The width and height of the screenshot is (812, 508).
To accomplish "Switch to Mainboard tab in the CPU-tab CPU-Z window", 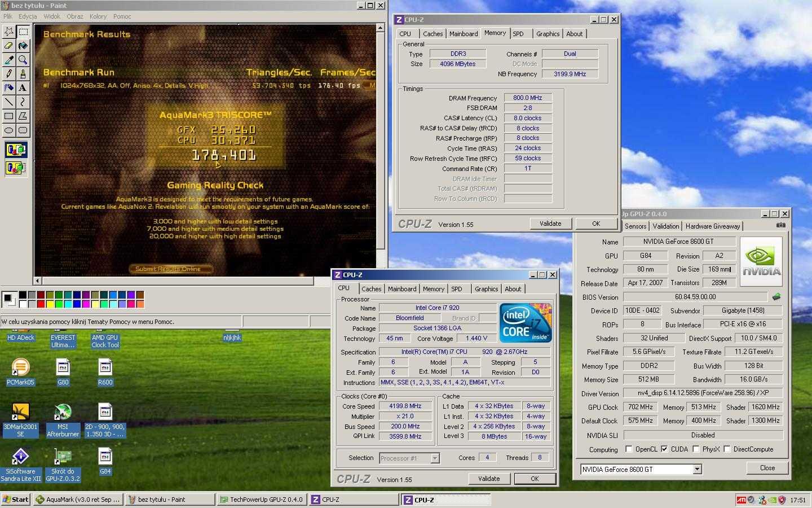I will coord(402,289).
